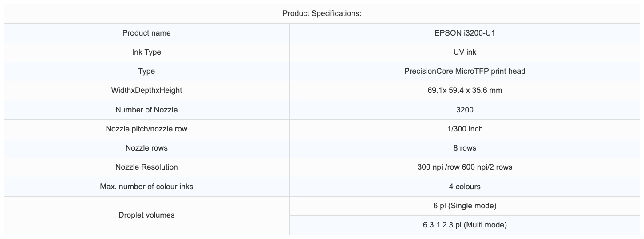
Task: Click the 3200 nozzle count value
Action: (x=465, y=110)
